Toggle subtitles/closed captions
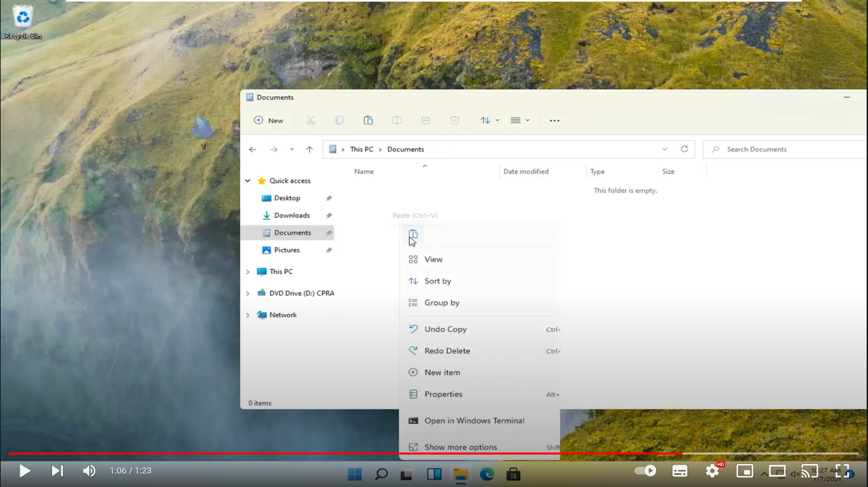 click(x=680, y=471)
